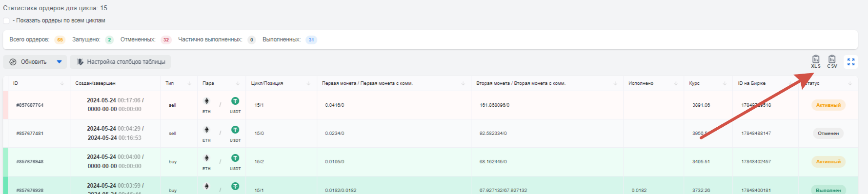Sort by Исполнено column arrow
868x194 pixels.
(676, 83)
